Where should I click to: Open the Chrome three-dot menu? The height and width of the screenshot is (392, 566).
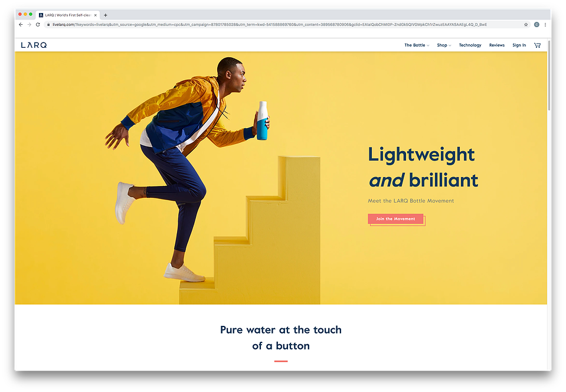545,25
